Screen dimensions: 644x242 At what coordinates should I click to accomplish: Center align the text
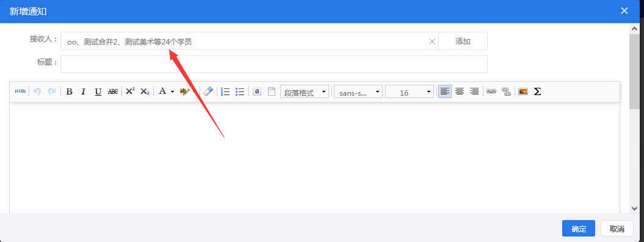pyautogui.click(x=460, y=91)
